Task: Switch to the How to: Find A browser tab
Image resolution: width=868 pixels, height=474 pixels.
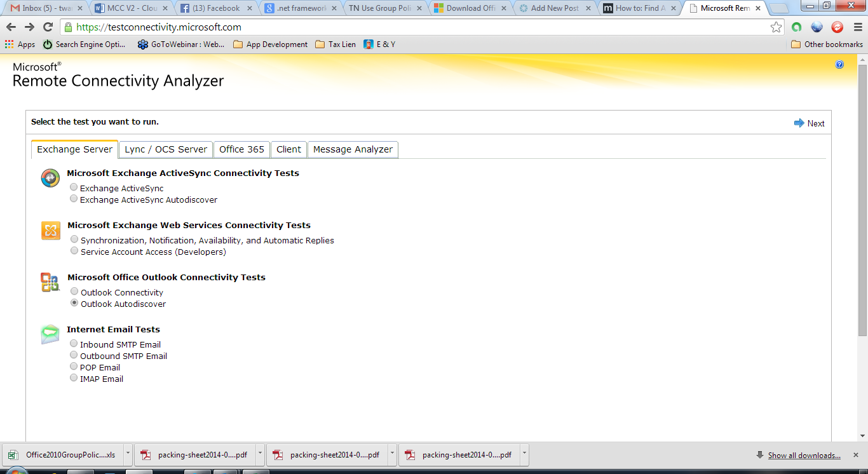Action: click(639, 8)
